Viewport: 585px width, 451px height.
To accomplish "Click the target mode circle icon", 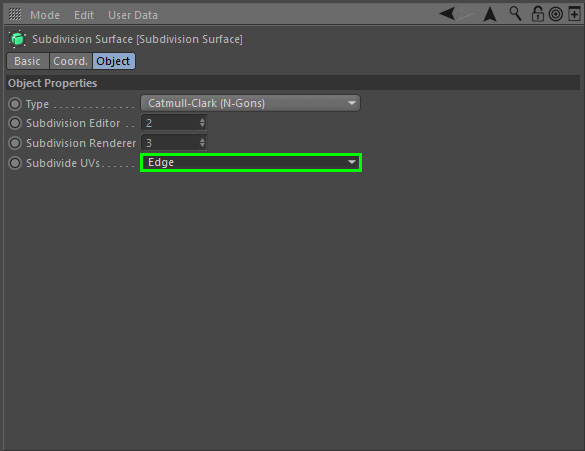I will pos(556,15).
